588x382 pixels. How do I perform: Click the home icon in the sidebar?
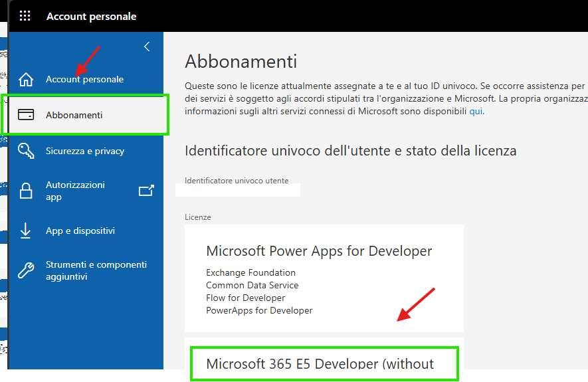tap(26, 79)
